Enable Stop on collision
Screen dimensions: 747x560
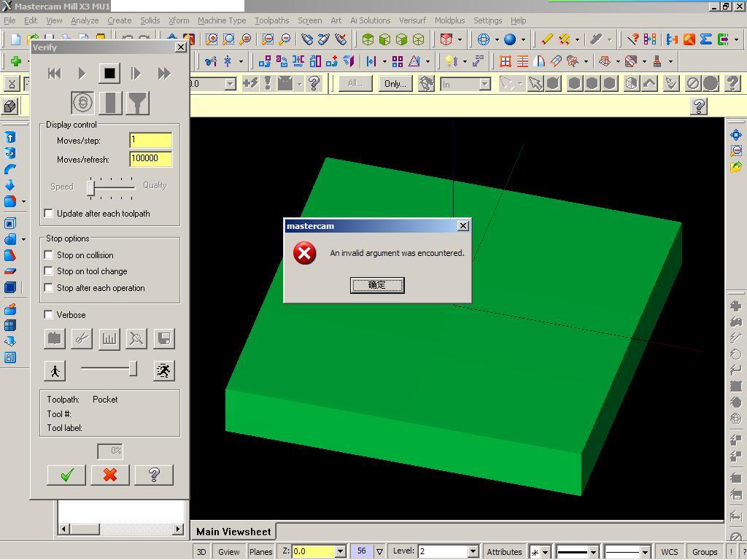tap(48, 254)
